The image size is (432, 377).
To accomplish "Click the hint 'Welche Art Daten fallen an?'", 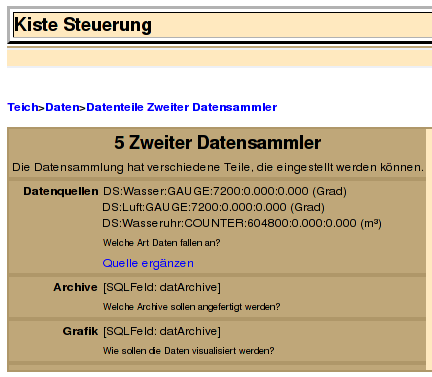I will 162,243.
